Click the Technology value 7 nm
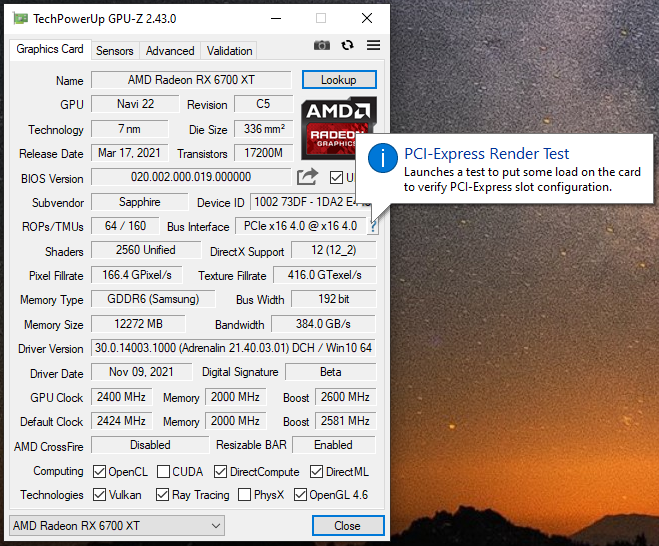659x546 pixels. [129, 129]
